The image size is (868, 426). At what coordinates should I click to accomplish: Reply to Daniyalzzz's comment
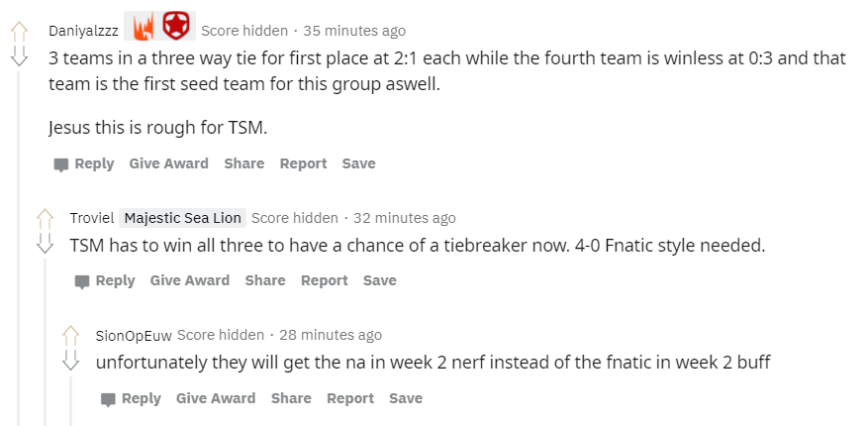tap(84, 164)
